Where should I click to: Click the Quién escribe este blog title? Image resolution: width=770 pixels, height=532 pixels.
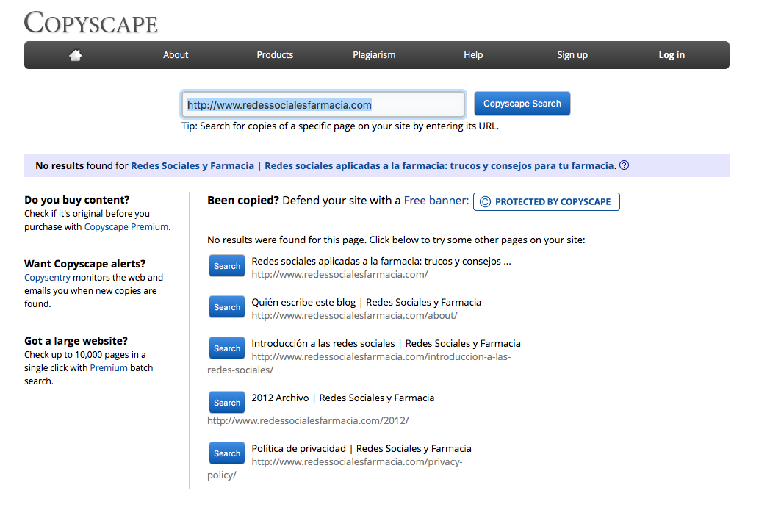point(367,302)
